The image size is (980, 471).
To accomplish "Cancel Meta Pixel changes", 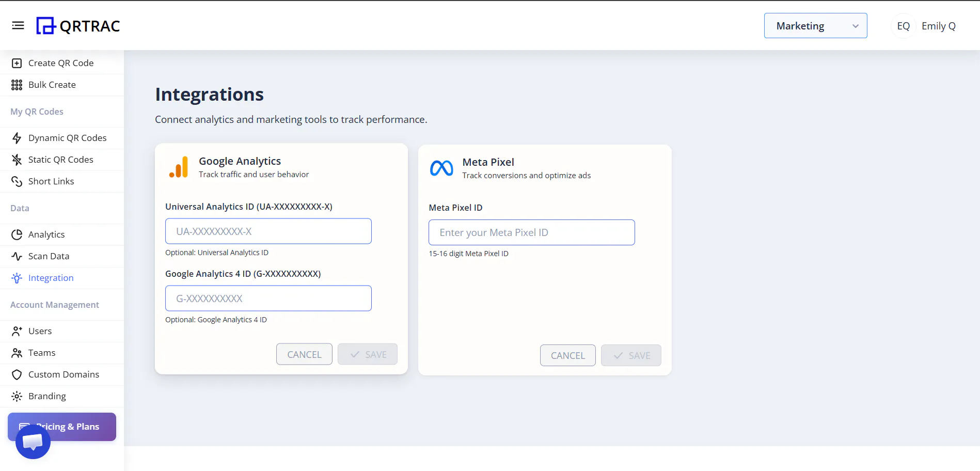I will 568,355.
